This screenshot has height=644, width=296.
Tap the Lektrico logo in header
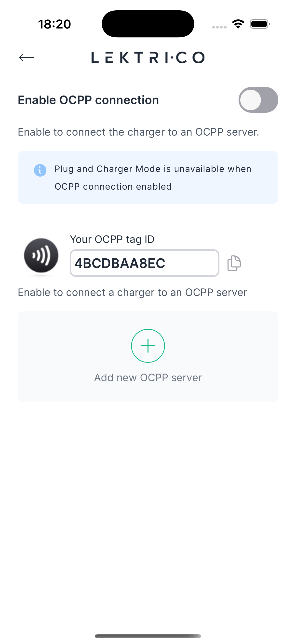tap(148, 57)
